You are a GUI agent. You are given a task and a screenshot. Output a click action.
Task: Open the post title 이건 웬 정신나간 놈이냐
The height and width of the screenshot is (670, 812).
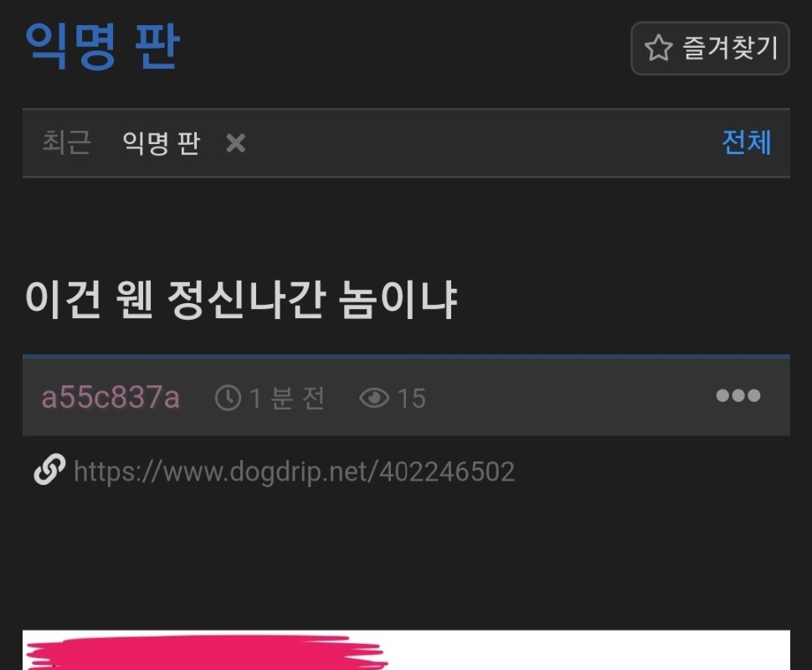(x=241, y=300)
